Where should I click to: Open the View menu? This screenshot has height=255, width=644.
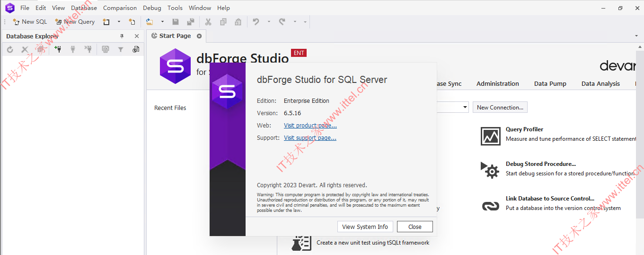coord(59,8)
